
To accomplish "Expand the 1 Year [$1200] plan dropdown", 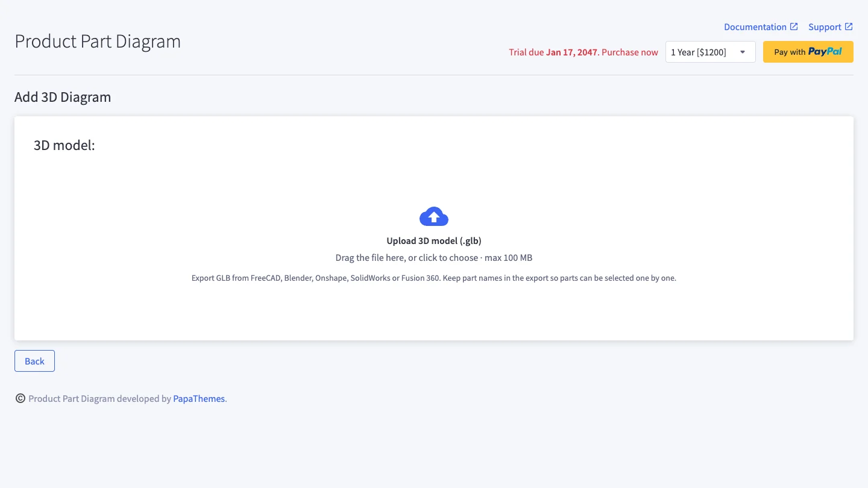I will click(710, 52).
